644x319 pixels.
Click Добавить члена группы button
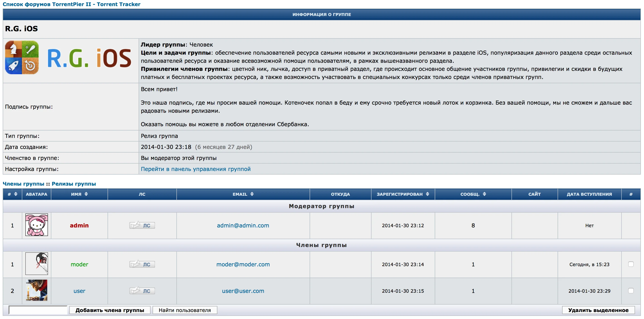pos(110,310)
